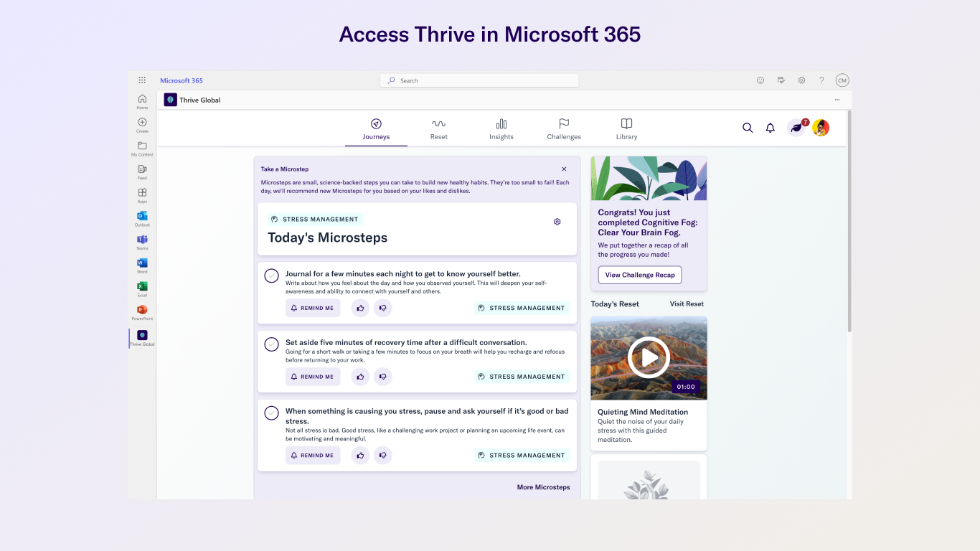Open Today's Microsteps settings gear

coord(557,222)
